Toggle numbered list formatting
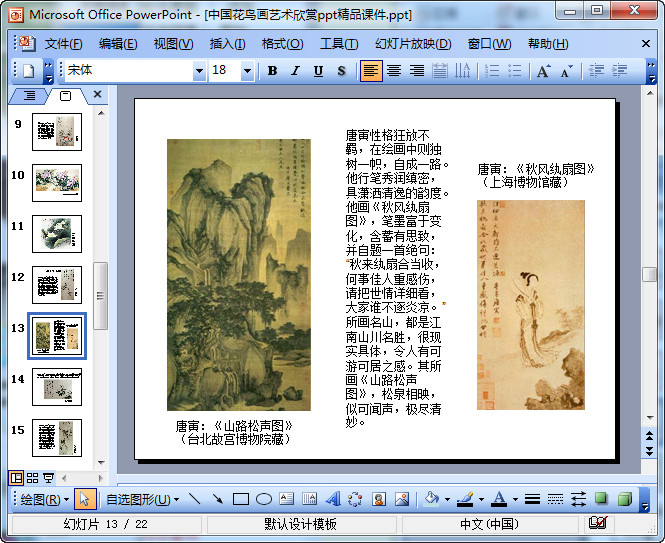The height and width of the screenshot is (543, 665). [492, 71]
